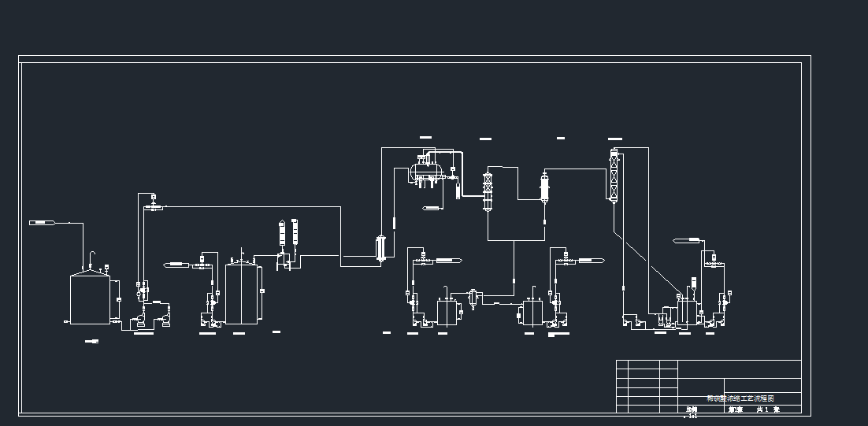Click the feed arrow tag left of the tall tank
The width and height of the screenshot is (868, 426).
pyautogui.click(x=175, y=263)
